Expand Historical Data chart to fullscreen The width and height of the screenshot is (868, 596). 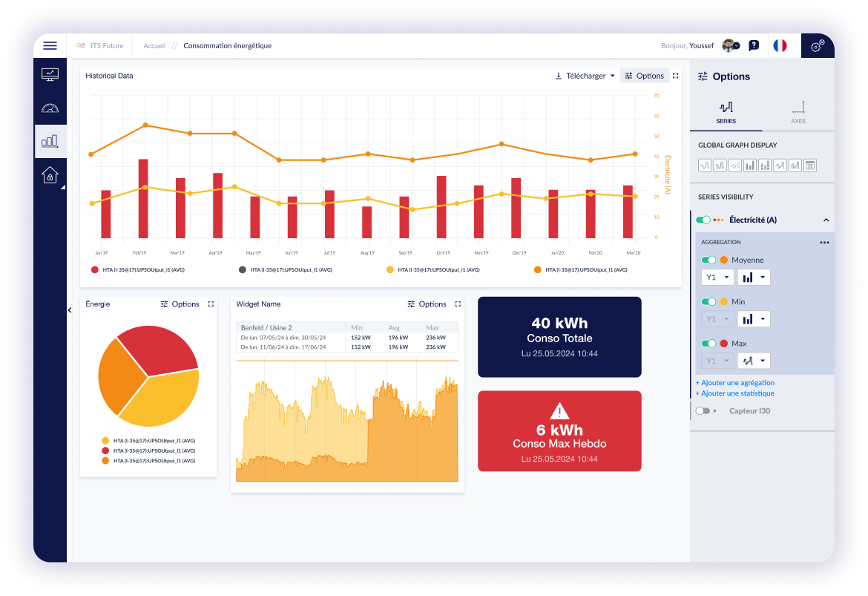coord(675,76)
